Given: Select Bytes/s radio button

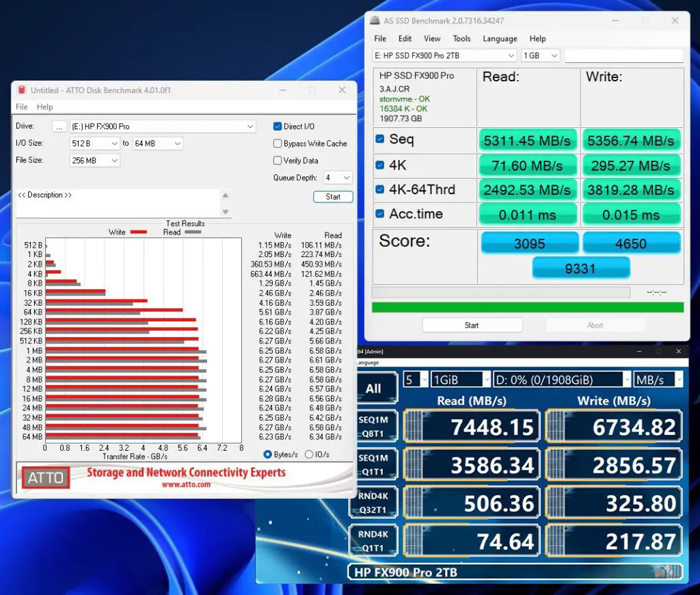Looking at the screenshot, I should (x=268, y=454).
